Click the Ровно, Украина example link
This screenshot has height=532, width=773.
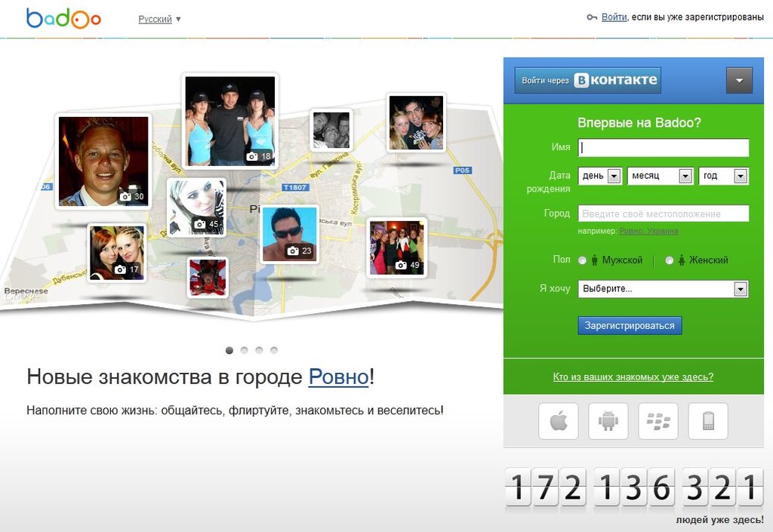tap(648, 231)
